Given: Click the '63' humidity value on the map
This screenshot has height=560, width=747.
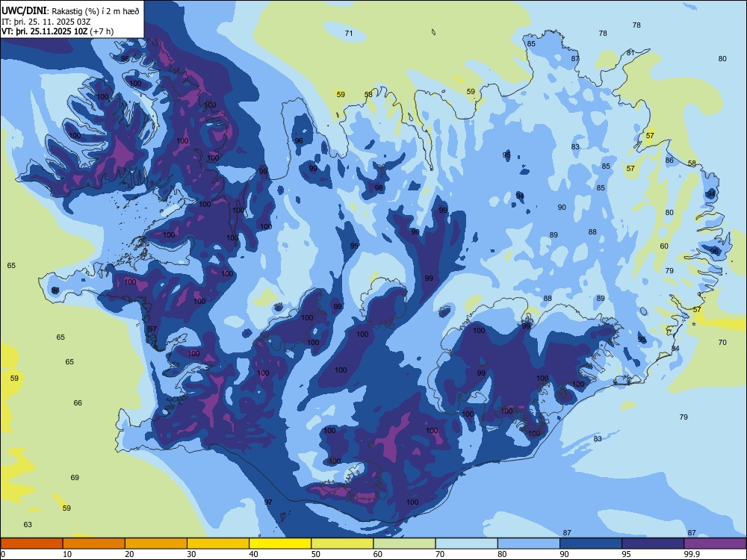Looking at the screenshot, I should click(28, 525).
